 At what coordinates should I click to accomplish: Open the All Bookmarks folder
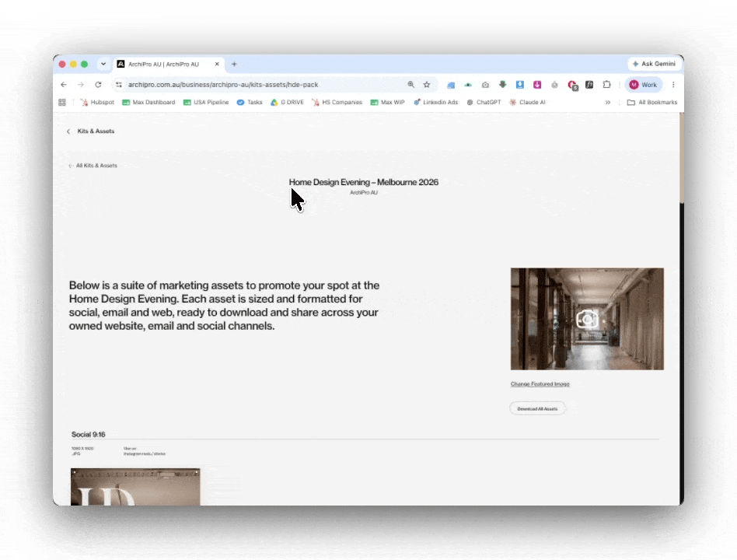tap(652, 102)
